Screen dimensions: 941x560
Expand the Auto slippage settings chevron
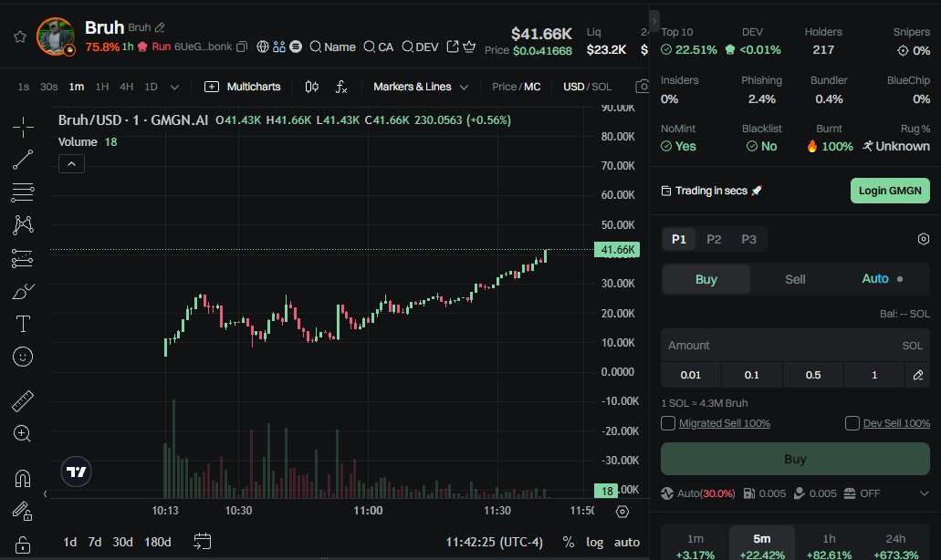tap(925, 493)
